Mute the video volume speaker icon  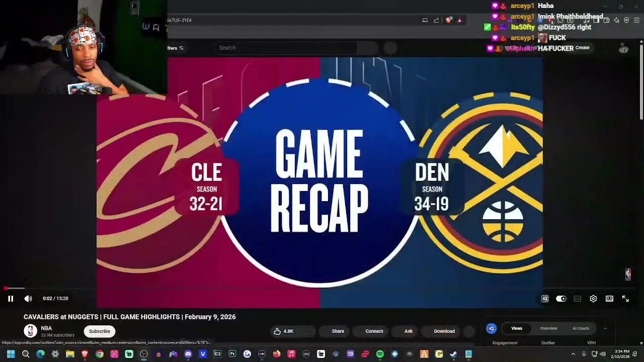(x=28, y=299)
